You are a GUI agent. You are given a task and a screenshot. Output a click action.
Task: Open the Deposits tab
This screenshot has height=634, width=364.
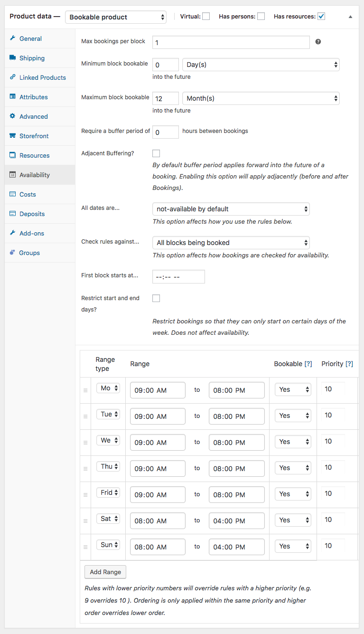pos(32,214)
